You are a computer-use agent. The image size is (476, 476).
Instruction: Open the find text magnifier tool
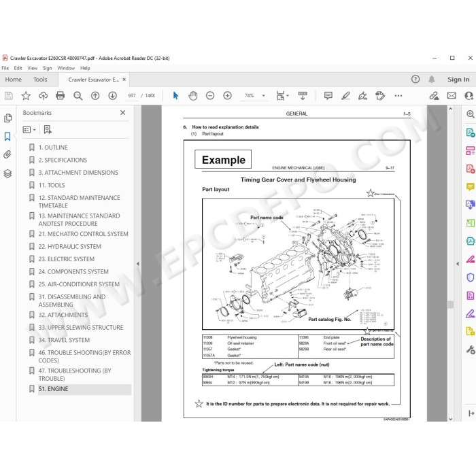(78, 96)
